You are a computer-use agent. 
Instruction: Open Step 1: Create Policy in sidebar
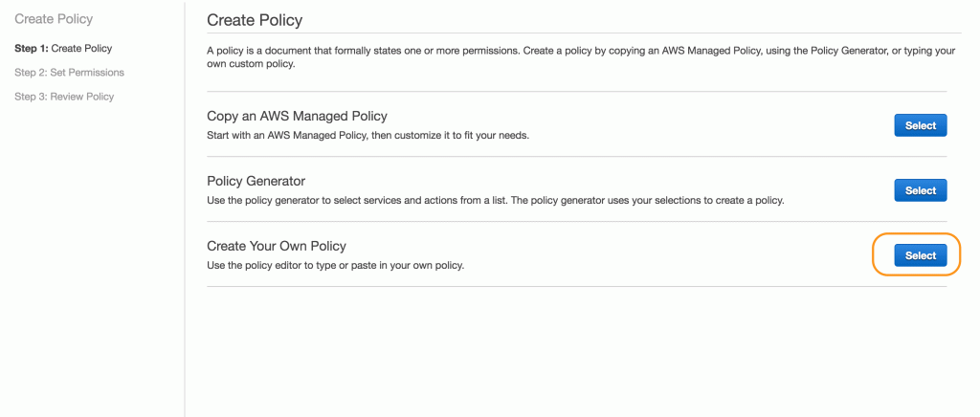(63, 48)
